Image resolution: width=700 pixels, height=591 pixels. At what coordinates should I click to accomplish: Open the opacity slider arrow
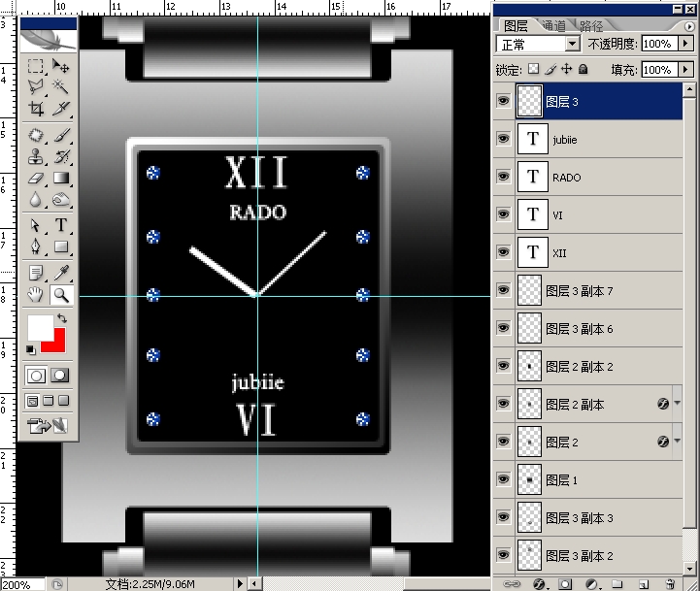(x=685, y=44)
